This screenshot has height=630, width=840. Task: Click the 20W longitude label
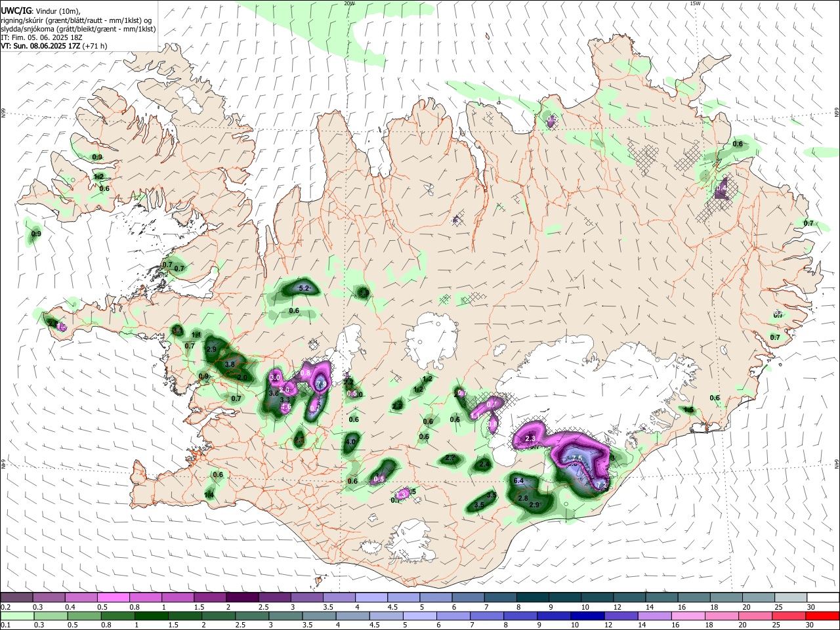349,3
